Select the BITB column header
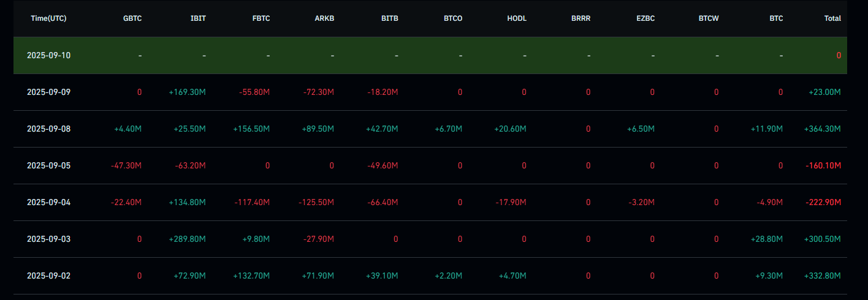Screen dimensions: 868x300 (389, 18)
